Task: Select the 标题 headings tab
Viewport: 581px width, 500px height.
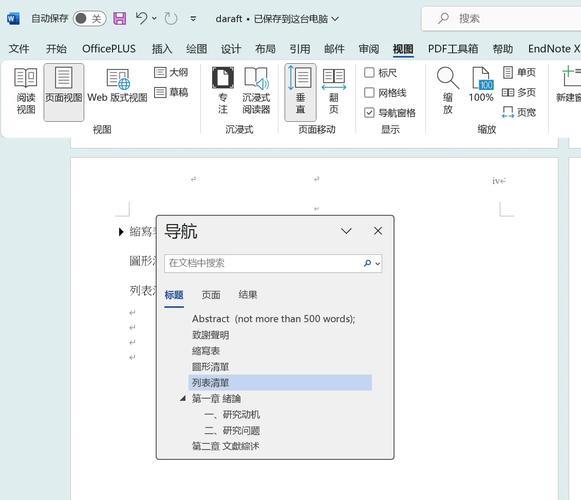Action: click(x=174, y=295)
